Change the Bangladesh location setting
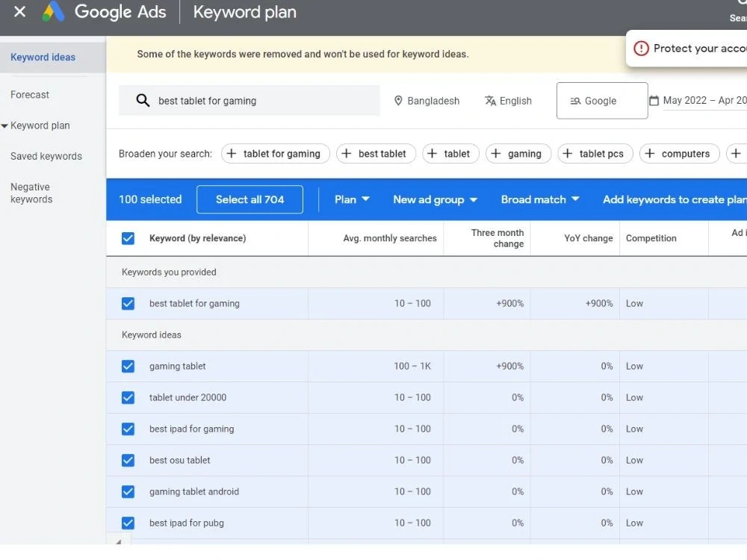The image size is (747, 560). click(427, 101)
